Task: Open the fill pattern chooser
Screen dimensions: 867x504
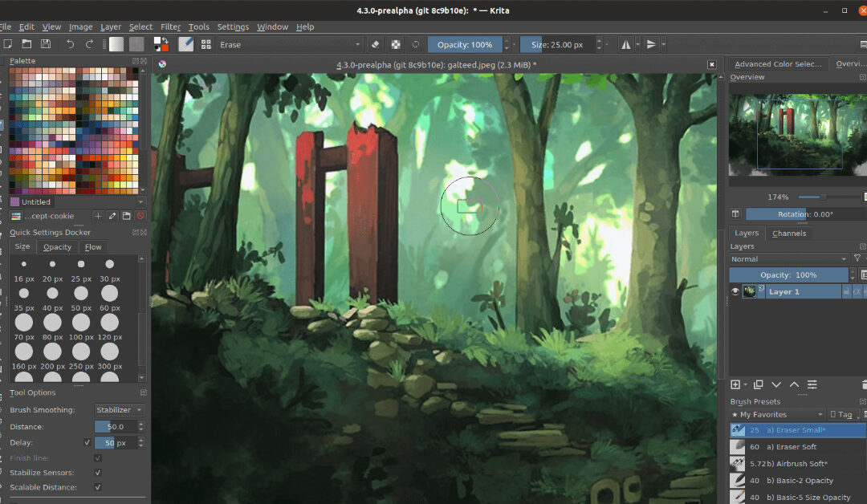Action: (x=136, y=44)
